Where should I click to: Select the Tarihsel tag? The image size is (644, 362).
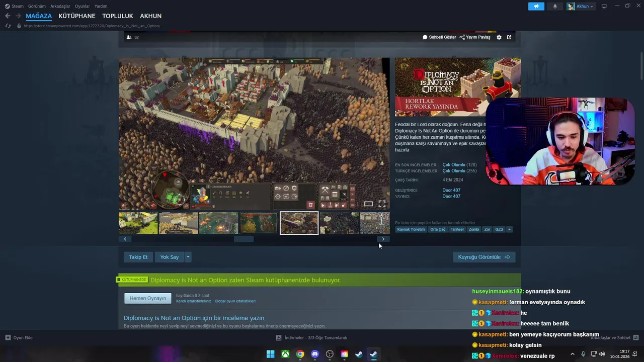(x=457, y=229)
